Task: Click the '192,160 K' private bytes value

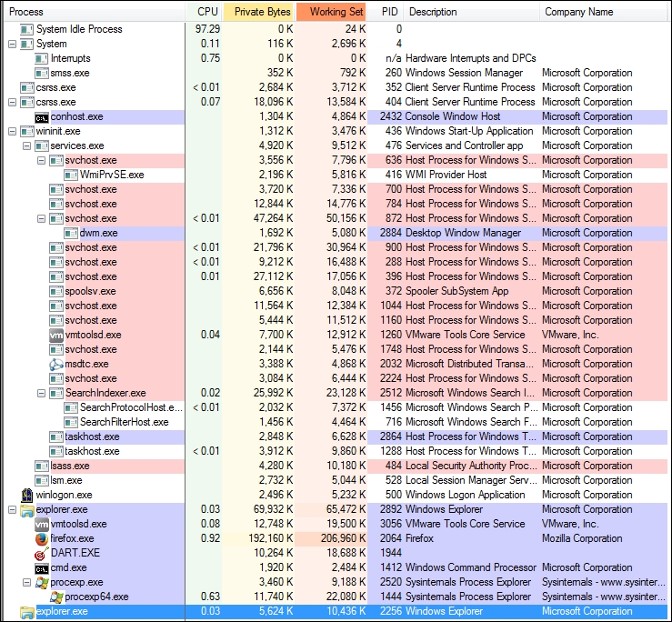Action: pyautogui.click(x=270, y=538)
